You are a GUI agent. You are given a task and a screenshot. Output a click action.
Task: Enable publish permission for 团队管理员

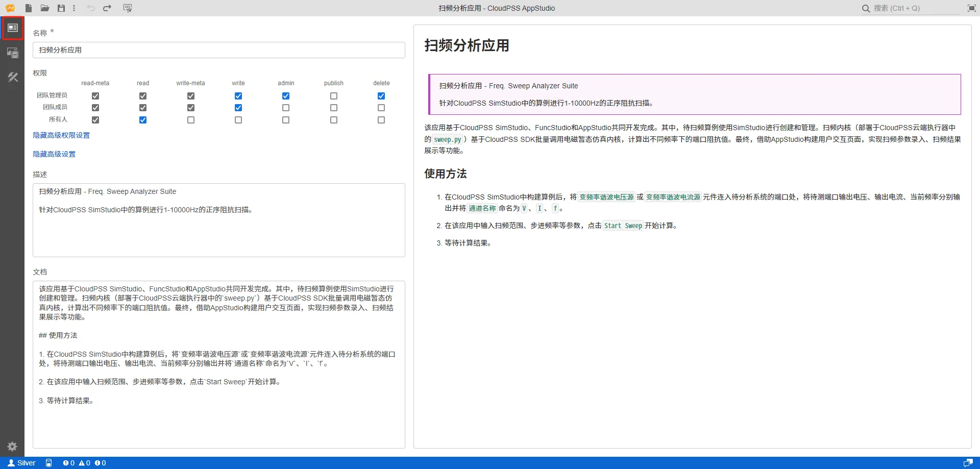coord(334,96)
